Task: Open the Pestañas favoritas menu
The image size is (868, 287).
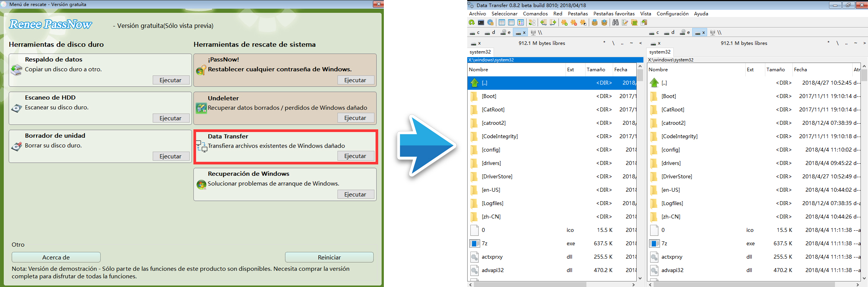Action: (x=614, y=13)
